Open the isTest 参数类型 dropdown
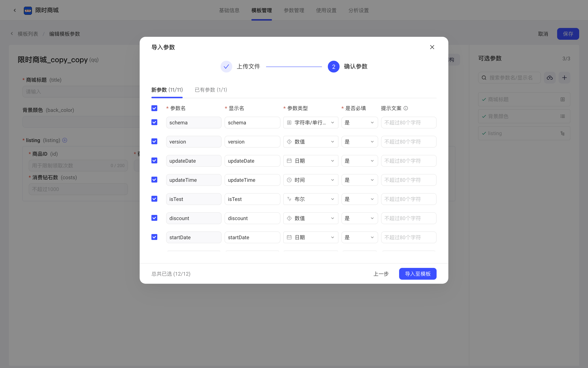This screenshot has height=368, width=588. [x=311, y=199]
